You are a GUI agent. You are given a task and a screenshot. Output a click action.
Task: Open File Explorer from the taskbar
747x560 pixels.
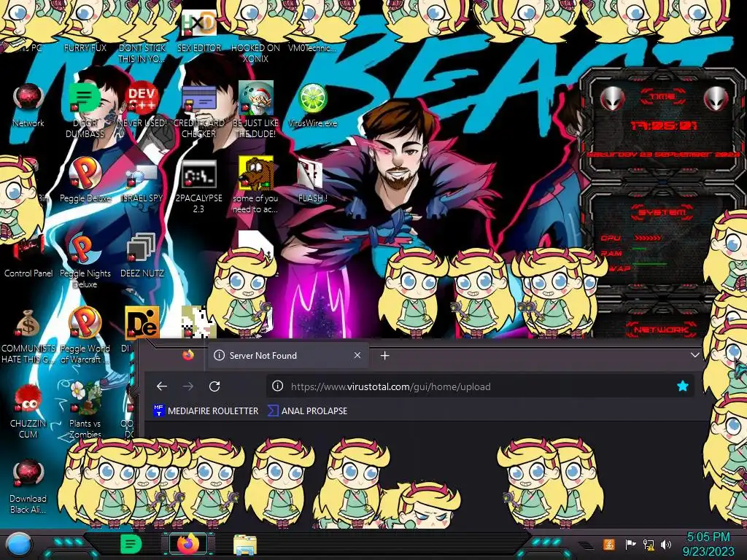245,545
